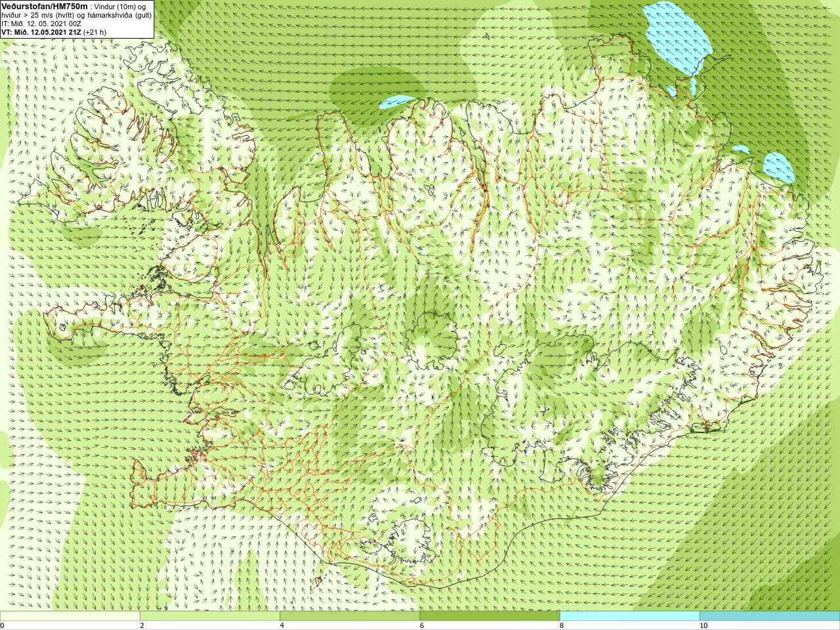Click the light green 2–4 legend swatch
This screenshot has height=630, width=840.
click(x=210, y=616)
